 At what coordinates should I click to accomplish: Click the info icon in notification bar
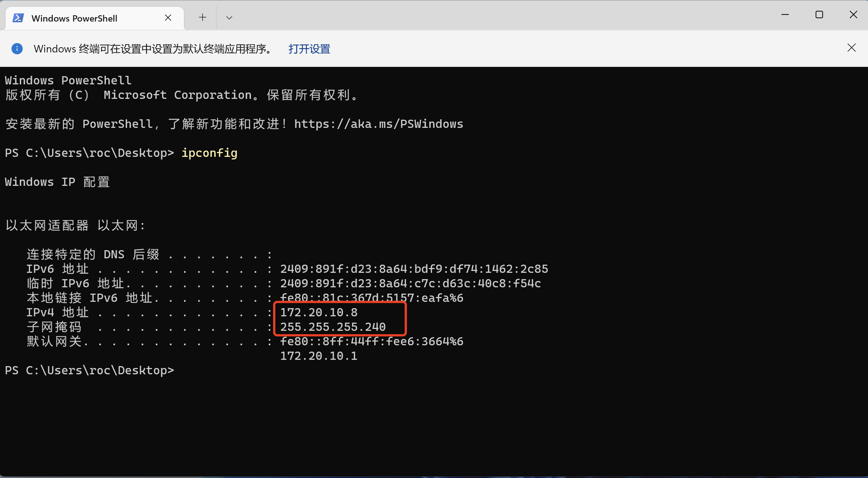point(17,49)
